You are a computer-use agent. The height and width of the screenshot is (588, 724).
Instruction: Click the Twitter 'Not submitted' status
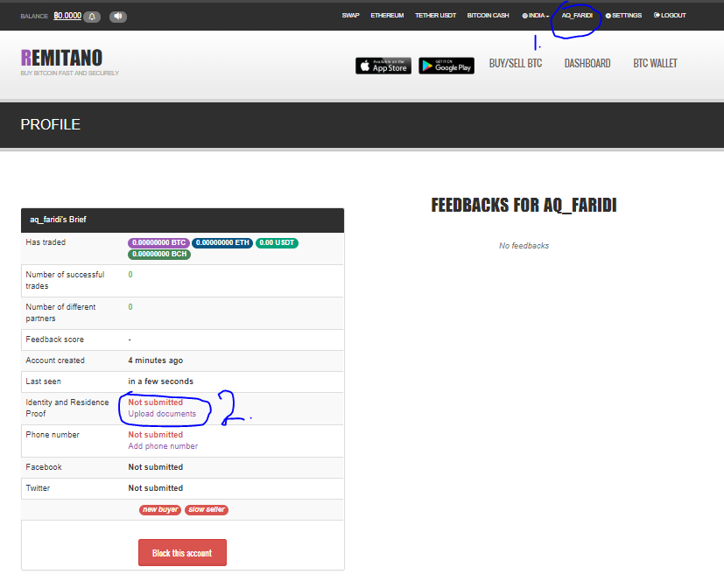156,488
